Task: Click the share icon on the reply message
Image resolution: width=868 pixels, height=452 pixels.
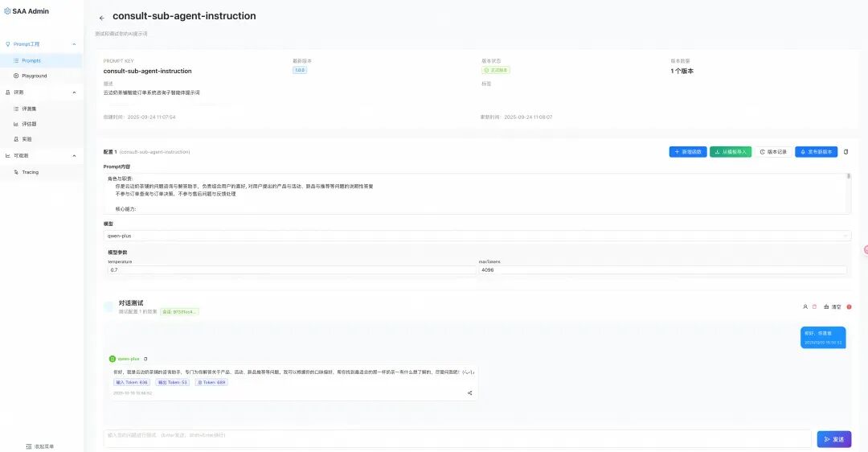Action: [470, 393]
